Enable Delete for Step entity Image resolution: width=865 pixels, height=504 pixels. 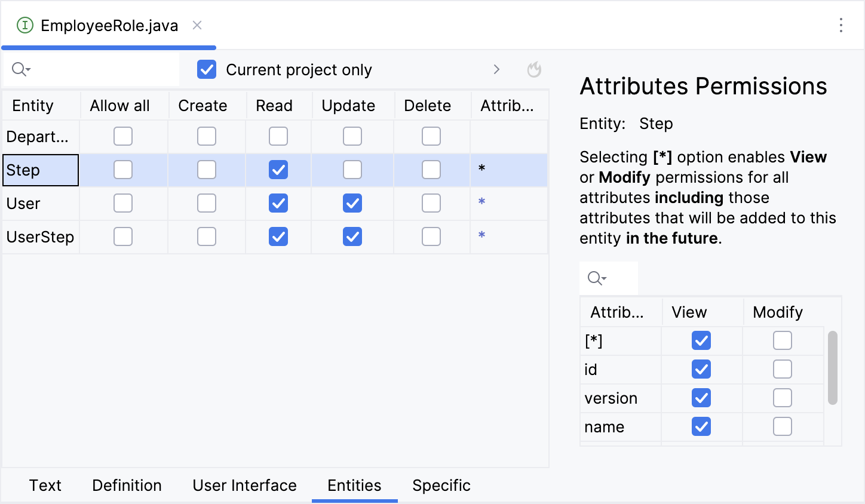coord(431,170)
